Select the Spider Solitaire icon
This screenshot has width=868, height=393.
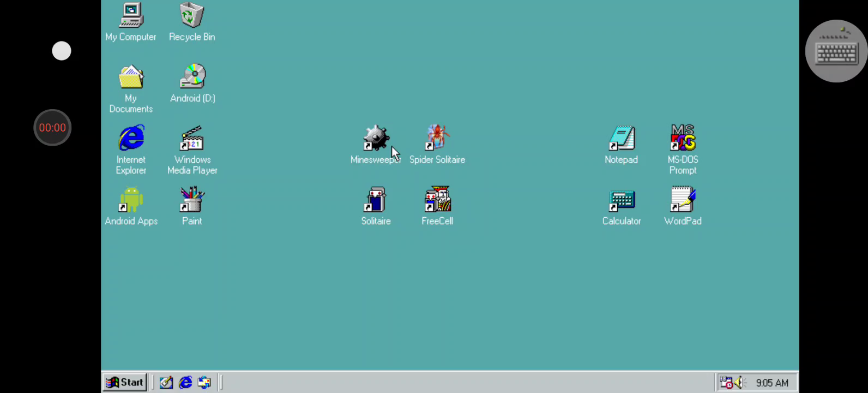pos(437,139)
